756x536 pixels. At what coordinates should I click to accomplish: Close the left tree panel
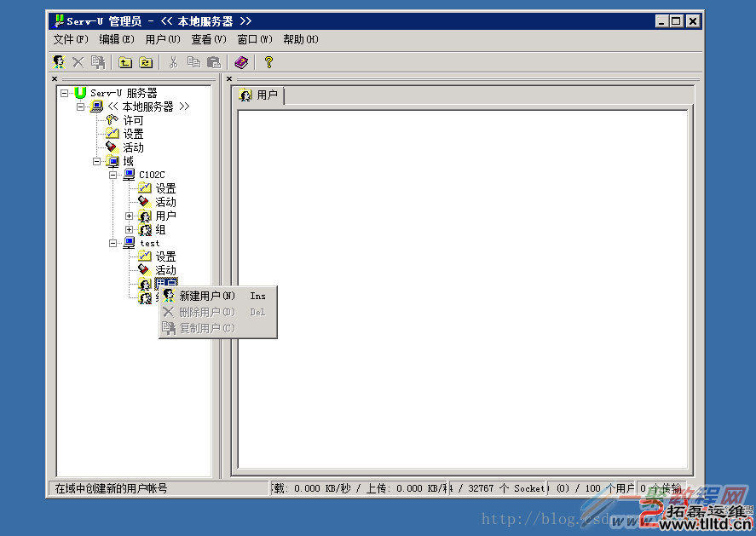[x=55, y=78]
